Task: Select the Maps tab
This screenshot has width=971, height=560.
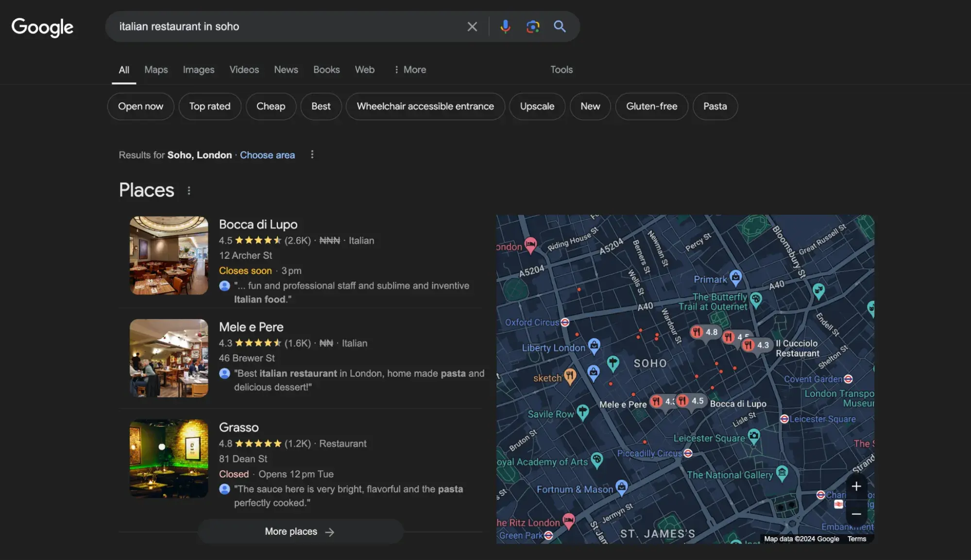Action: point(155,69)
